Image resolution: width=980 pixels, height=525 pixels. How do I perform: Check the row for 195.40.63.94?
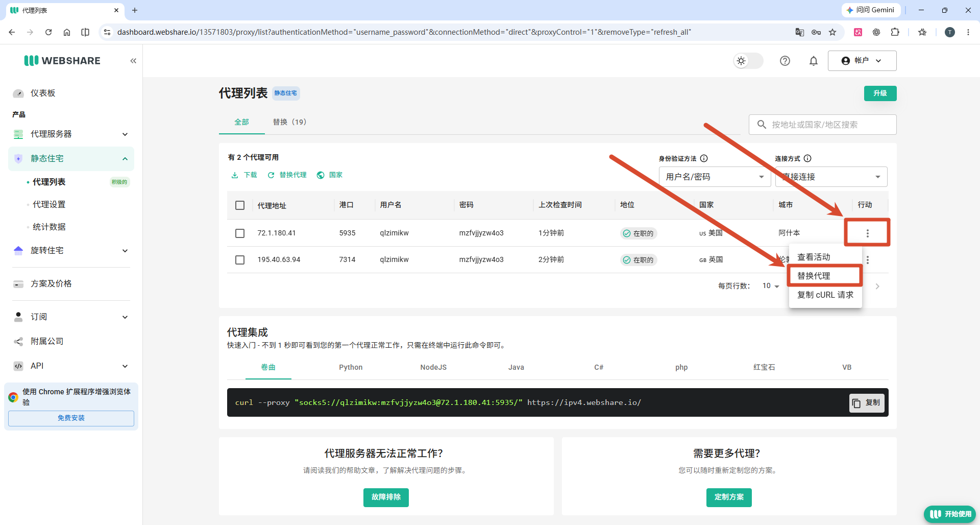tap(240, 260)
